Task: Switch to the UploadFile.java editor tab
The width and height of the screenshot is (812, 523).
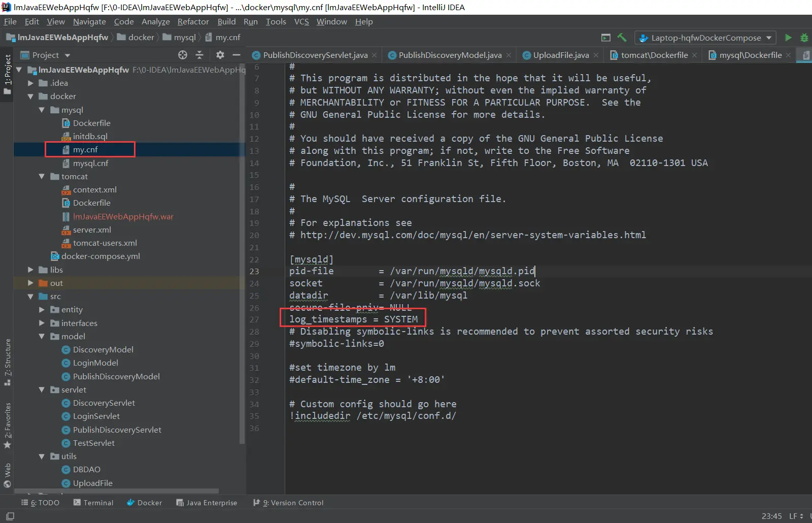Action: [x=560, y=55]
